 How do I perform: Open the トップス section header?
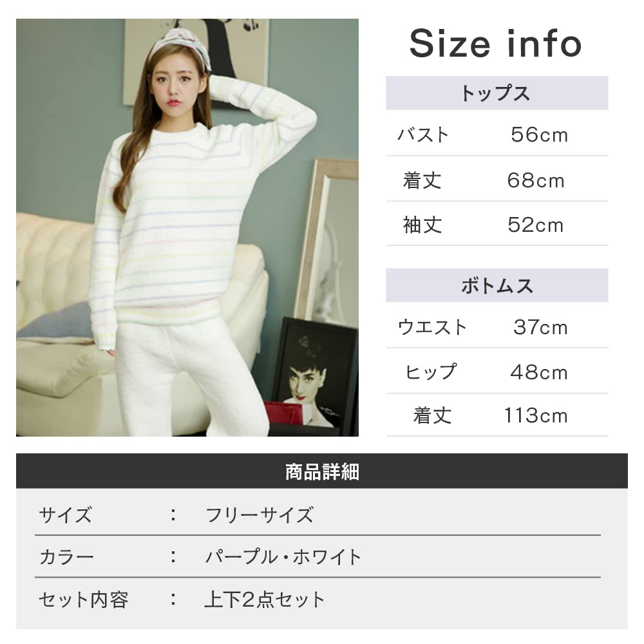[497, 93]
